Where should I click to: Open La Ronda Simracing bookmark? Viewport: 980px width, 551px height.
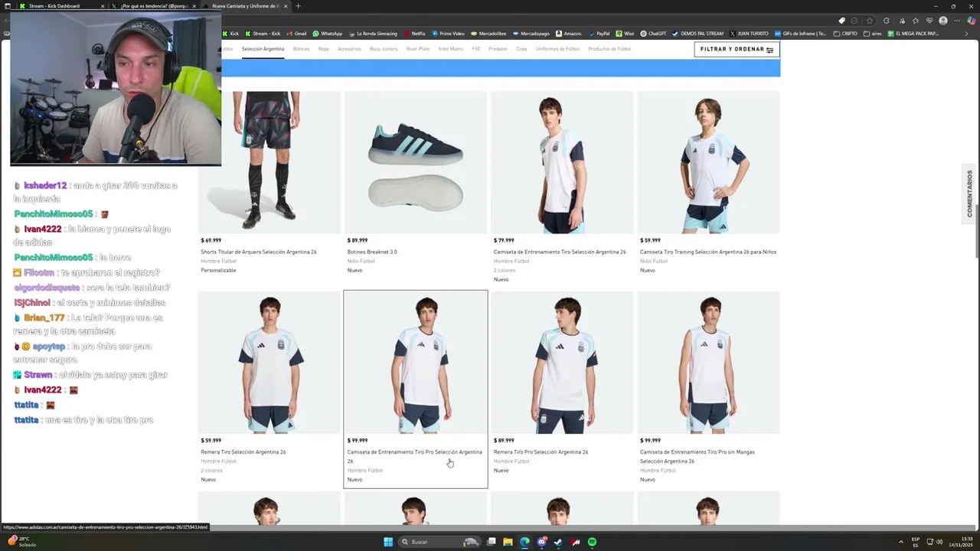click(373, 34)
